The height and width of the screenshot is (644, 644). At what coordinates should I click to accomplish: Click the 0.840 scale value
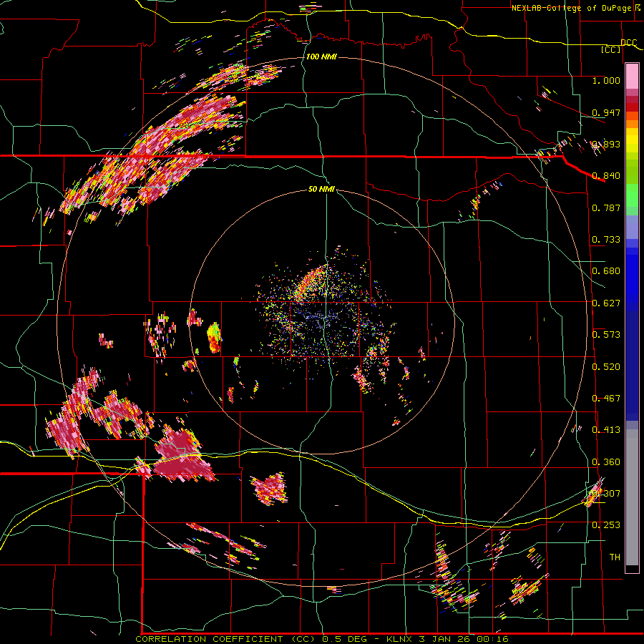point(606,176)
